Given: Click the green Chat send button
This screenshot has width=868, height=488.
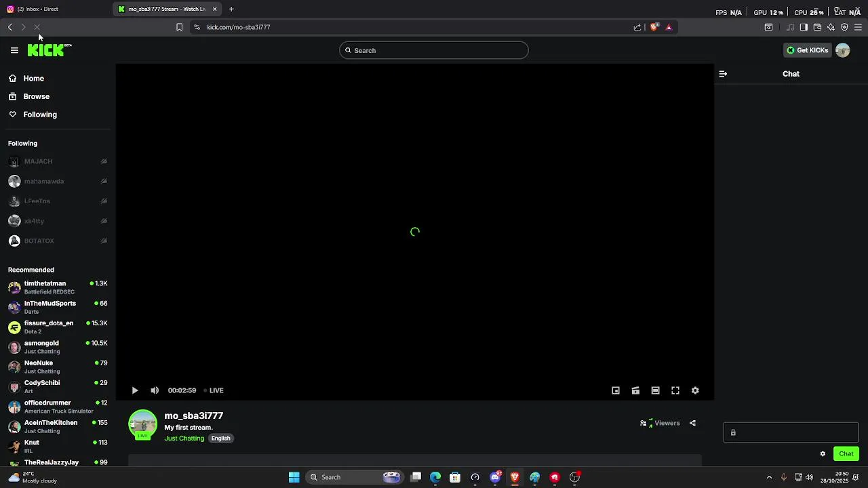Looking at the screenshot, I should 846,454.
